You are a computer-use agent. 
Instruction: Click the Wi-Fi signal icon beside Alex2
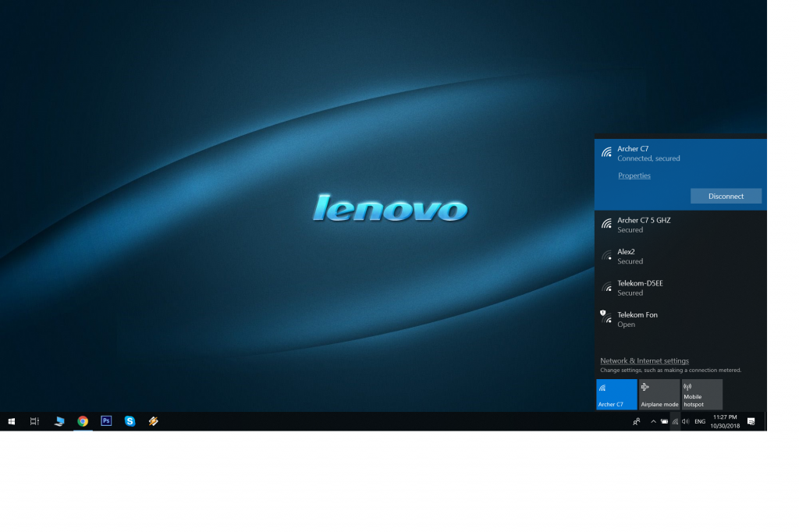606,256
